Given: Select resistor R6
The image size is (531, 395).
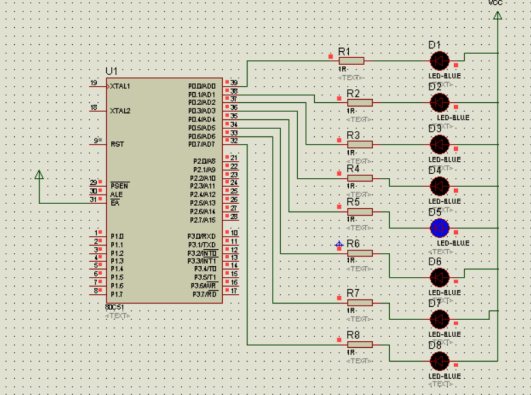Looking at the screenshot, I should [360, 253].
